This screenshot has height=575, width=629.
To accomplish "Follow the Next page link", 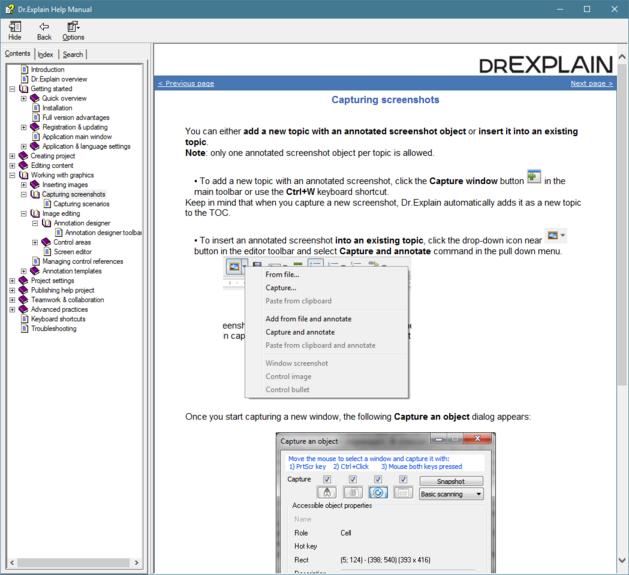I will [591, 84].
